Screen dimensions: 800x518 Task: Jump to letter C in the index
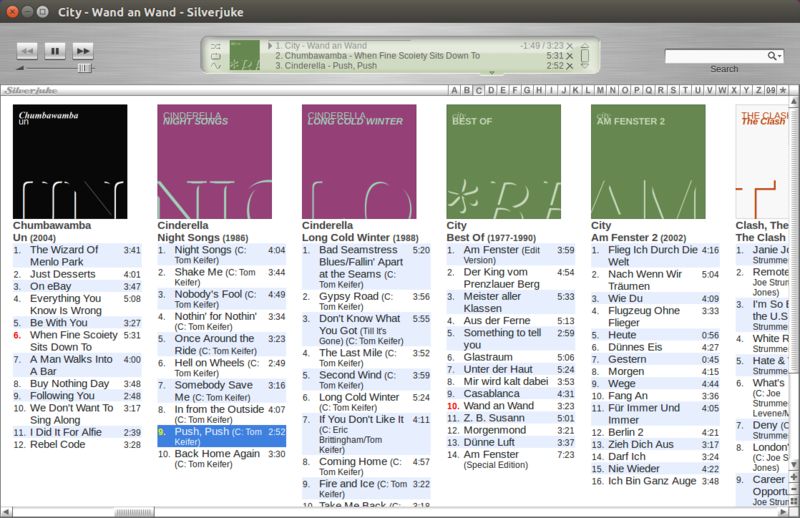click(479, 90)
